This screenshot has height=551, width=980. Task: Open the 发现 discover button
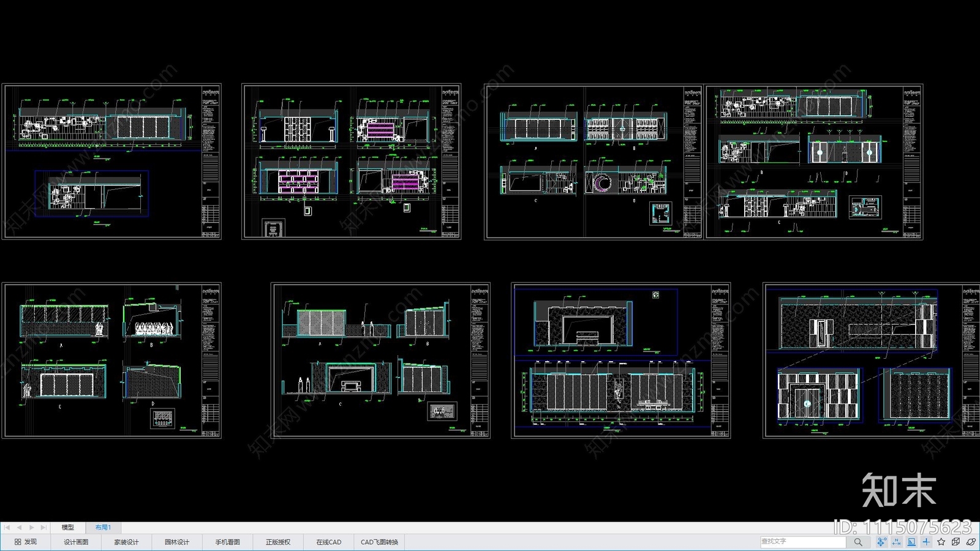point(26,542)
